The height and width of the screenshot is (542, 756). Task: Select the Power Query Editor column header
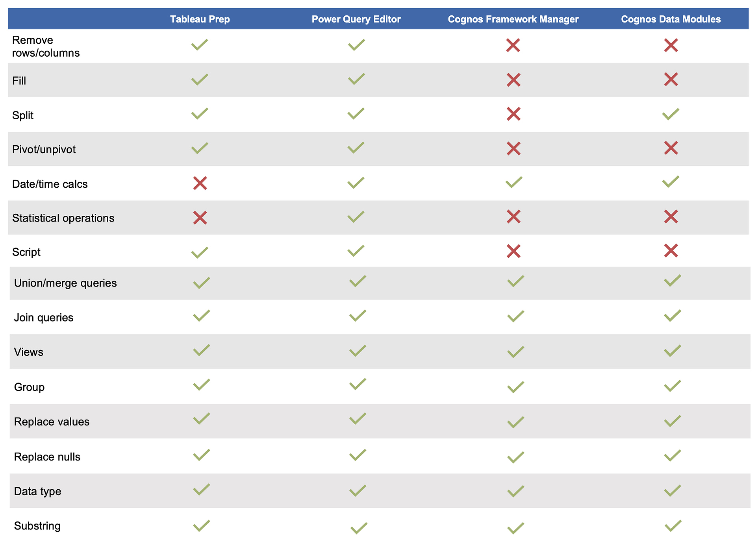[356, 19]
